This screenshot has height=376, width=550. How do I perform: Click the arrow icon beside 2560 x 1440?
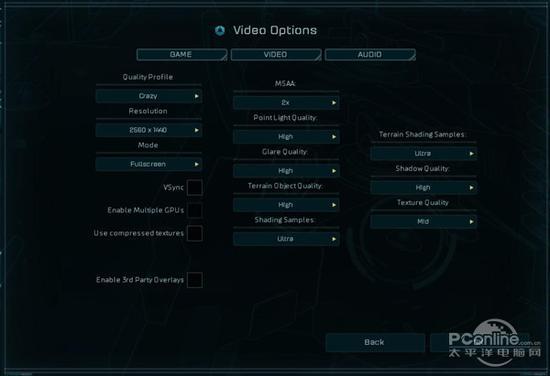point(196,130)
